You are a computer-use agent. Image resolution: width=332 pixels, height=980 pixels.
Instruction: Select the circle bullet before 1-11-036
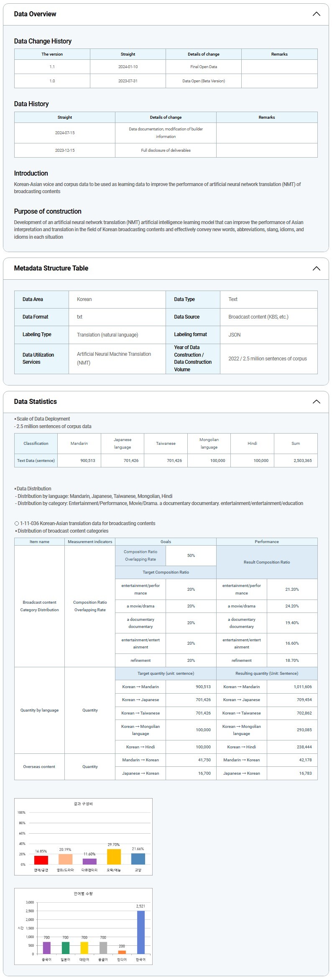point(17,523)
